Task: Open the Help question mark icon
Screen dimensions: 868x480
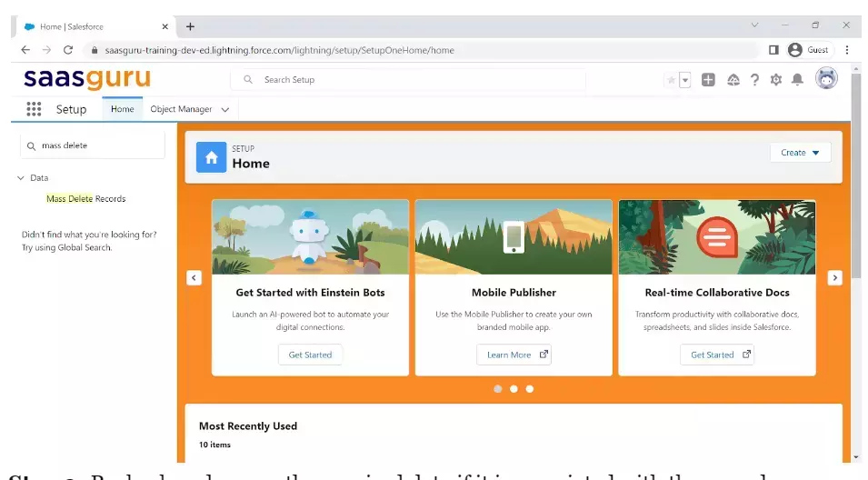Action: click(754, 80)
